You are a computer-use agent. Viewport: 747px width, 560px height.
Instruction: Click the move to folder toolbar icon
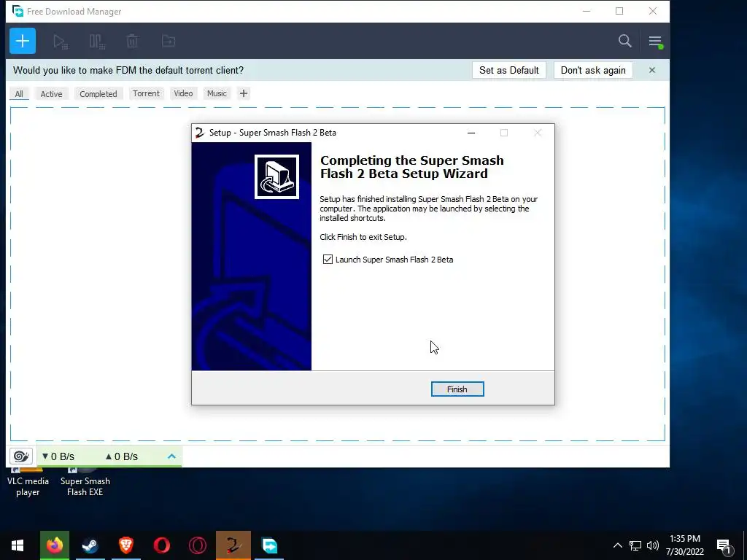169,41
